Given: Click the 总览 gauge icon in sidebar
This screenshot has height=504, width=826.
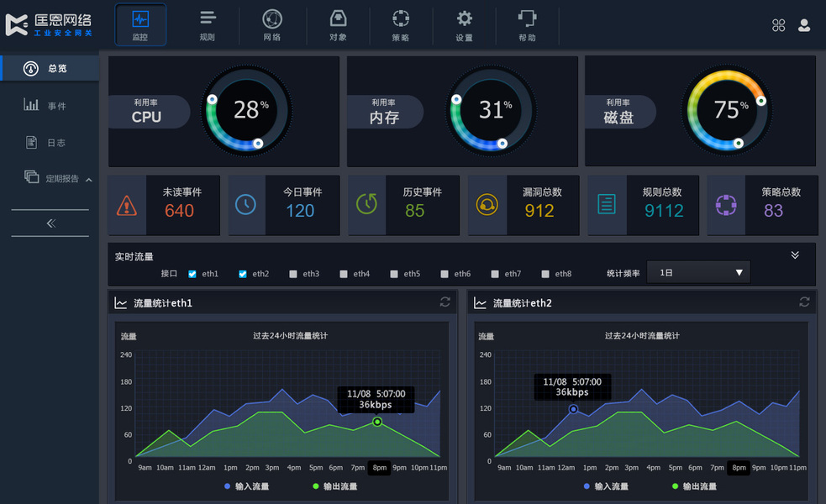Looking at the screenshot, I should [x=30, y=69].
